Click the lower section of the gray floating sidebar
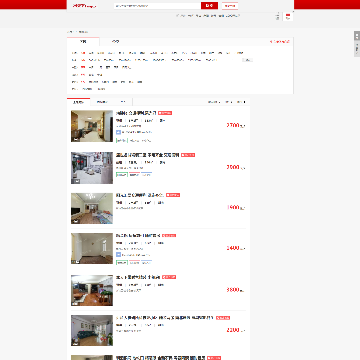Image resolution: width=360 pixels, height=360 pixels. point(357,49)
